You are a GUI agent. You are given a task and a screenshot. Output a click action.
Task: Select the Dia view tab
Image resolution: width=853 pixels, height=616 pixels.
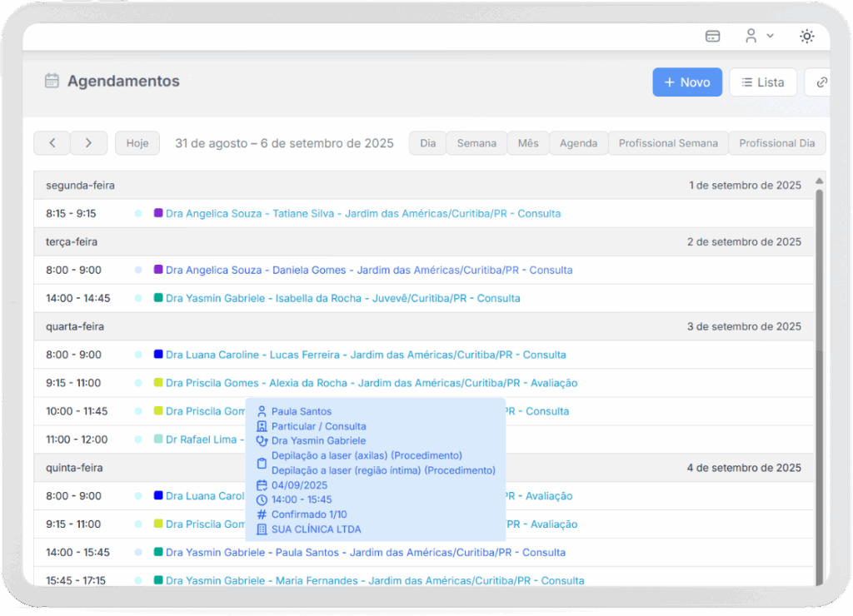(427, 143)
